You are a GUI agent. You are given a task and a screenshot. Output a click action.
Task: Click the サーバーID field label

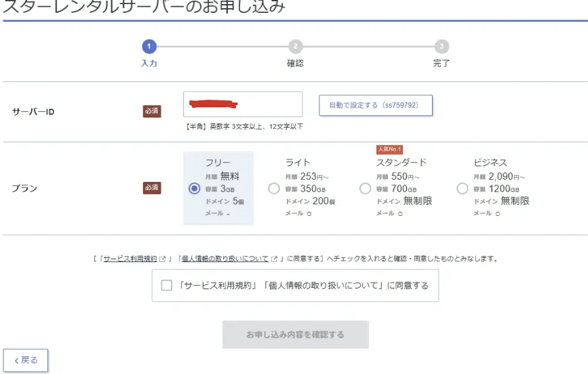33,111
